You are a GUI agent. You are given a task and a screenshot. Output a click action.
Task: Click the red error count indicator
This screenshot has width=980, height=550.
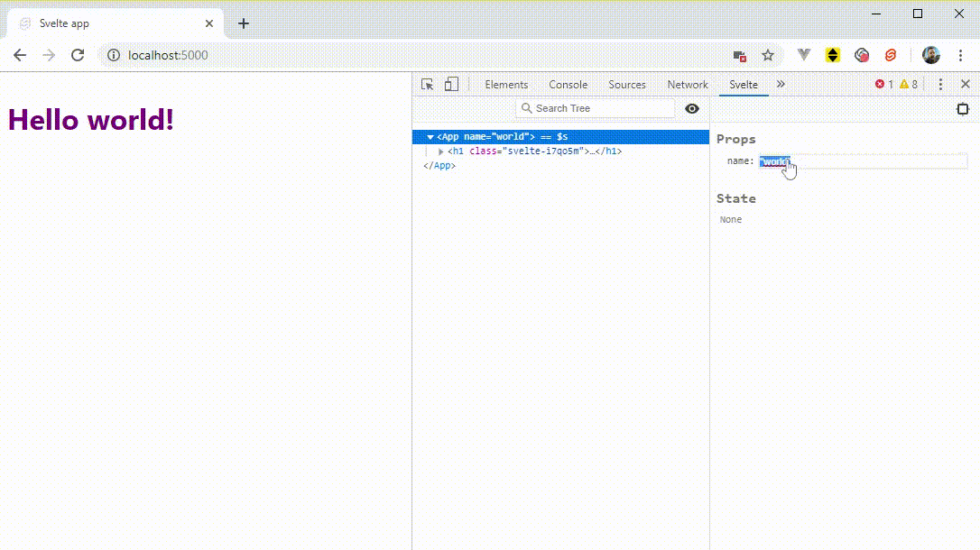[883, 85]
